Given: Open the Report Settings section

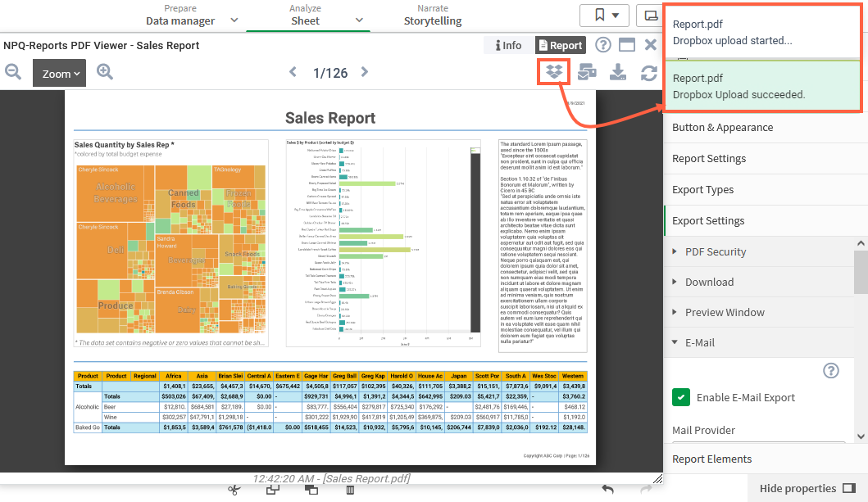Looking at the screenshot, I should coord(766,159).
